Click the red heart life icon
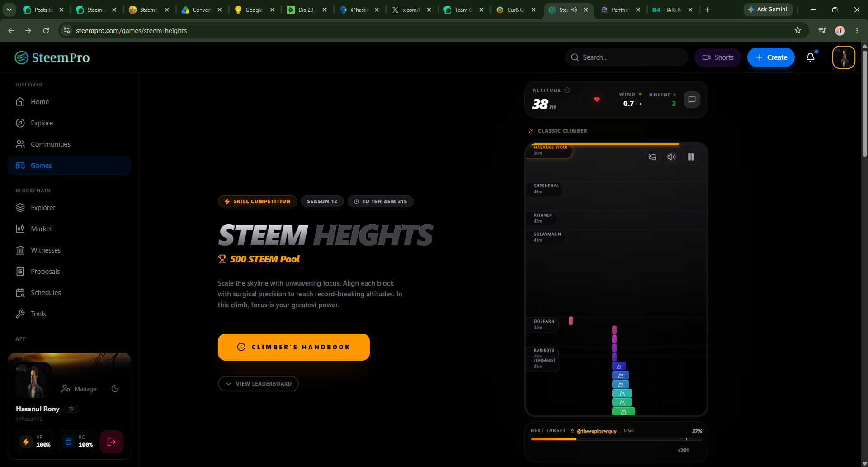 tap(597, 100)
